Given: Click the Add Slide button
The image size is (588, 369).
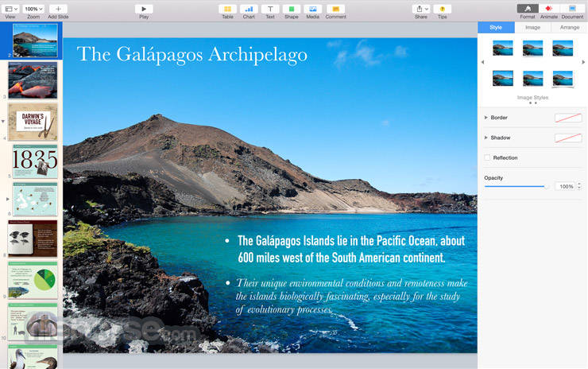Looking at the screenshot, I should point(58,8).
